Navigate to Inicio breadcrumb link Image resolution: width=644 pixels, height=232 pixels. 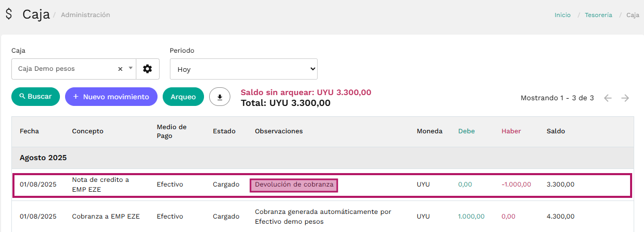tap(562, 15)
